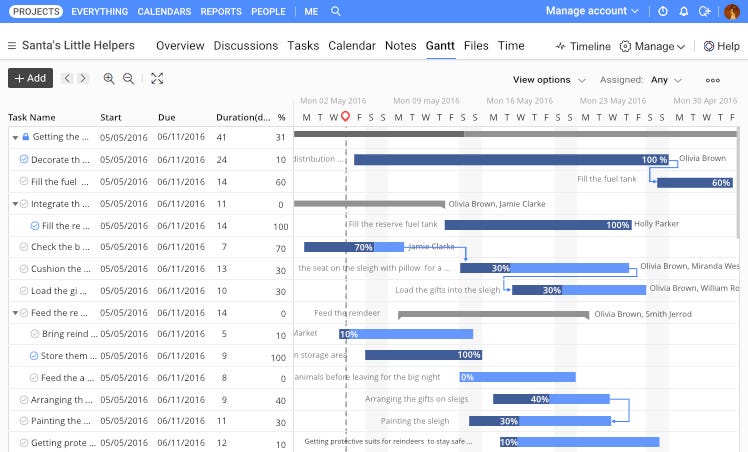
Task: Toggle fullscreen expand icon
Action: click(x=157, y=79)
